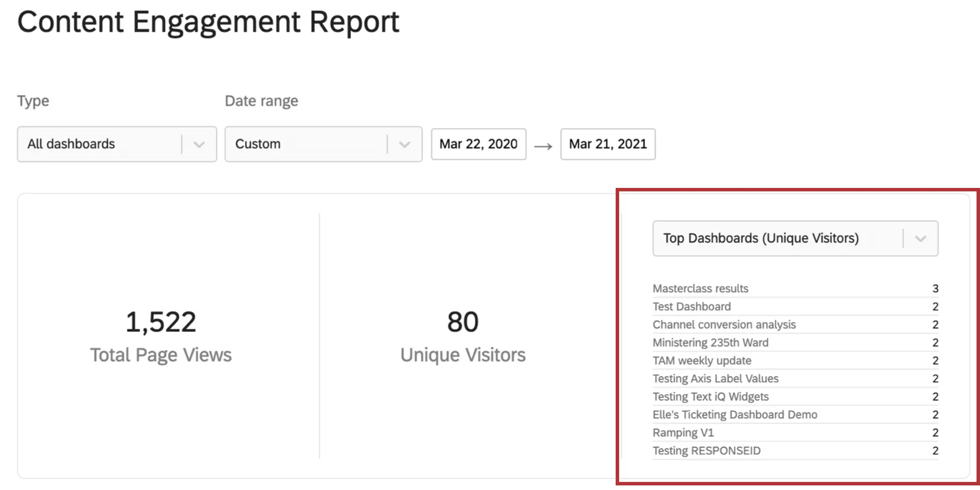This screenshot has width=980, height=490.
Task: Select the Testing Axis Label Values row
Action: pyautogui.click(x=796, y=379)
